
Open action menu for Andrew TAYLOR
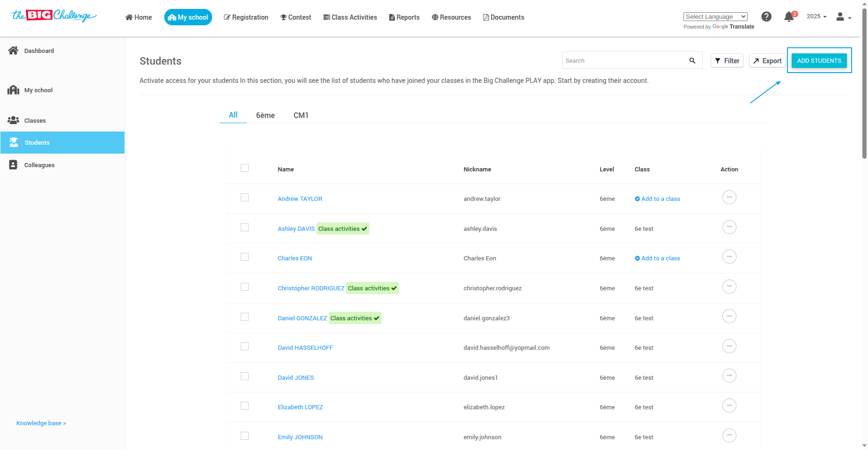[x=729, y=197]
